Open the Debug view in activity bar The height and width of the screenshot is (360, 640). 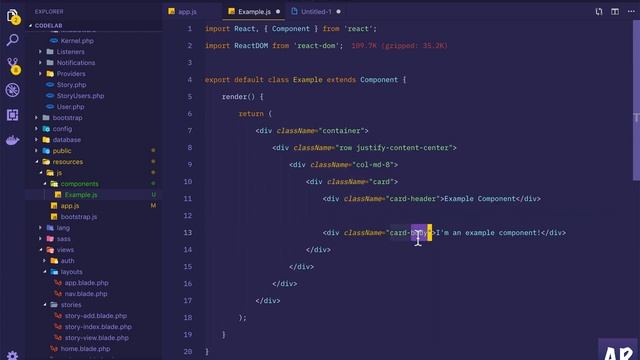pos(13,90)
